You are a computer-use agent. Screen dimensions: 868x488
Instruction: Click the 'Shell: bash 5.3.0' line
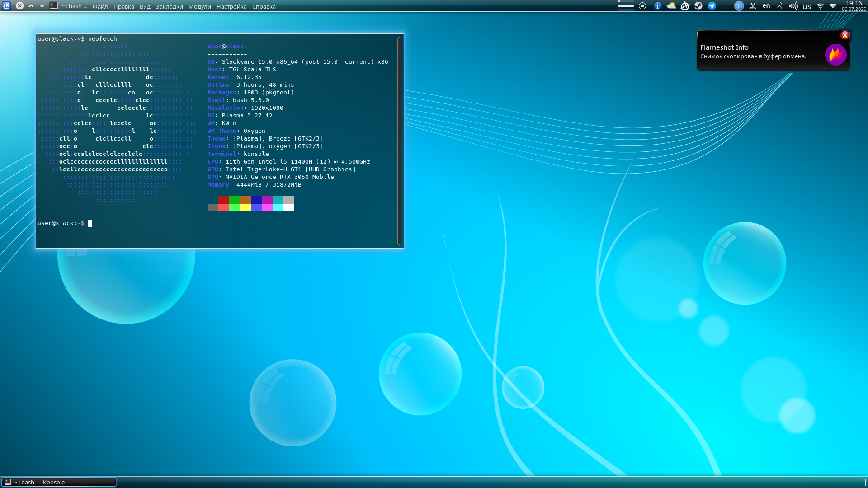tap(238, 100)
